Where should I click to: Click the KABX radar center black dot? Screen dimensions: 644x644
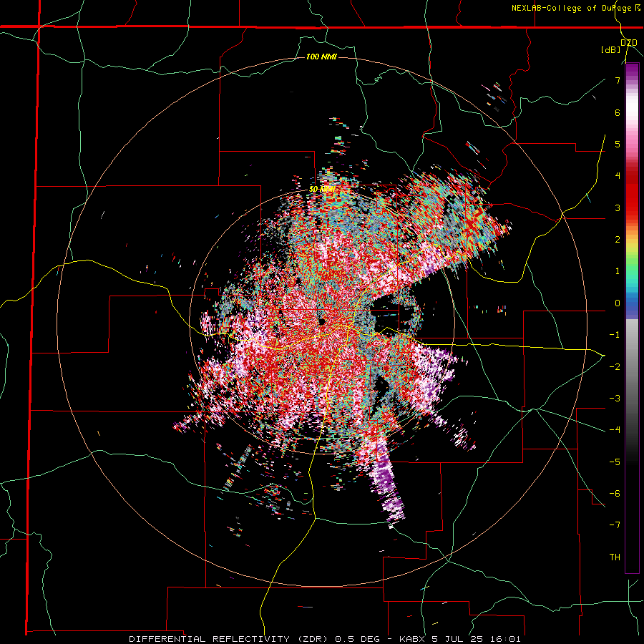click(x=321, y=321)
